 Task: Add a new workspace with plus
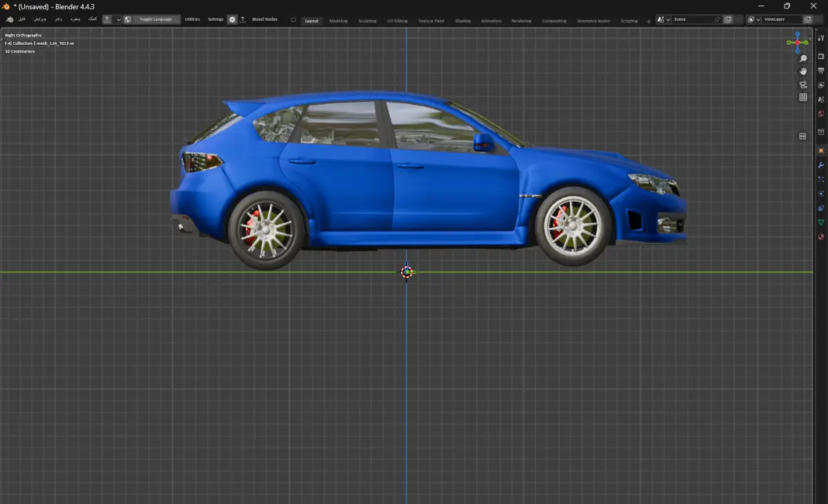[x=649, y=21]
